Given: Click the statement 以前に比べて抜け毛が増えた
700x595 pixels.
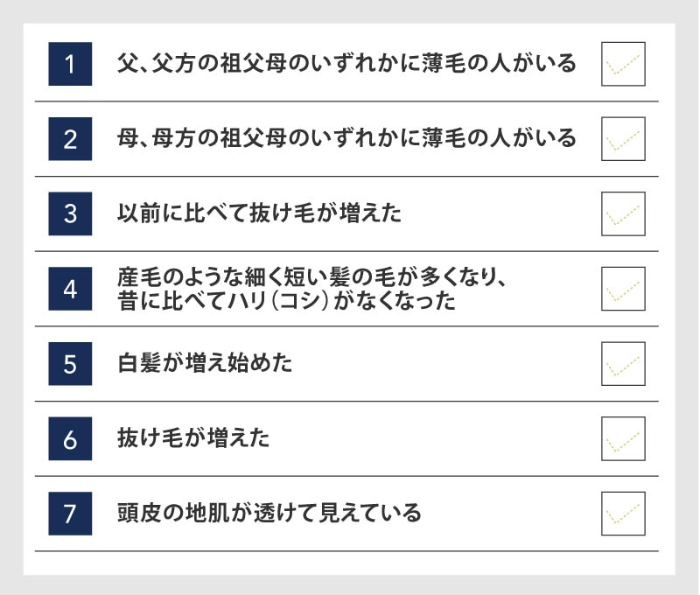Looking at the screenshot, I should tap(259, 213).
